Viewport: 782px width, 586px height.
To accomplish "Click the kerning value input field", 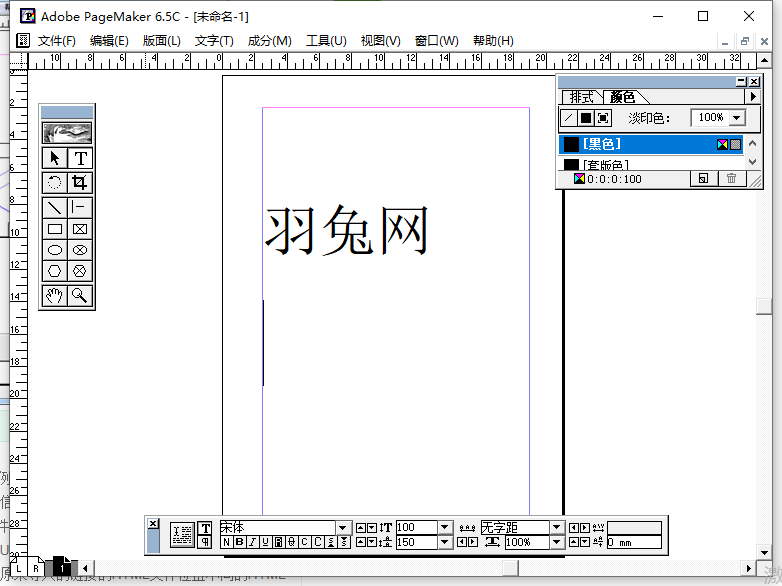I will click(634, 528).
